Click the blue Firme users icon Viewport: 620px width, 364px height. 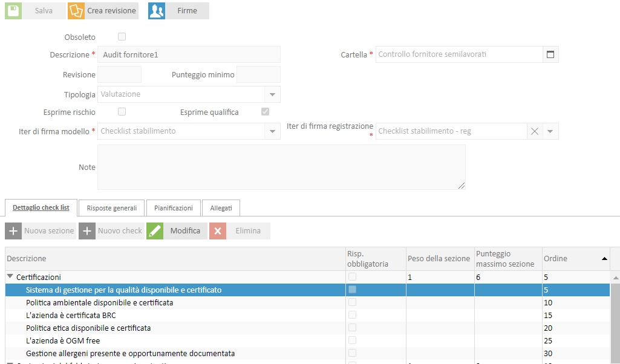point(157,11)
